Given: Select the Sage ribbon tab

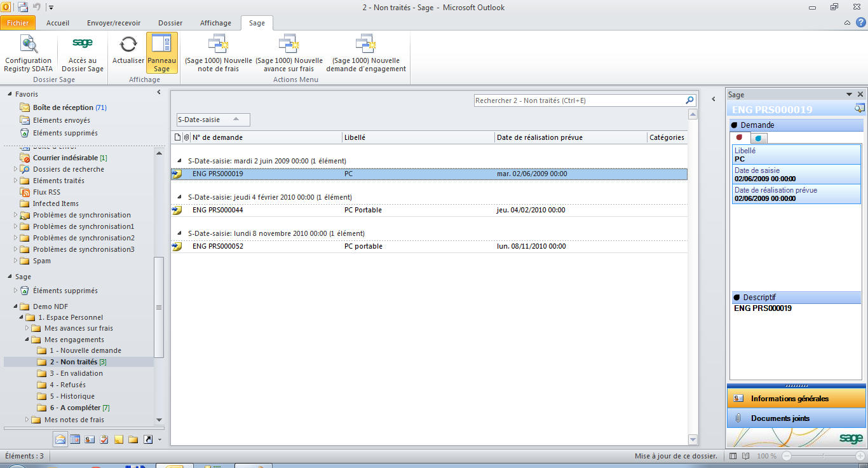Looking at the screenshot, I should [x=257, y=23].
